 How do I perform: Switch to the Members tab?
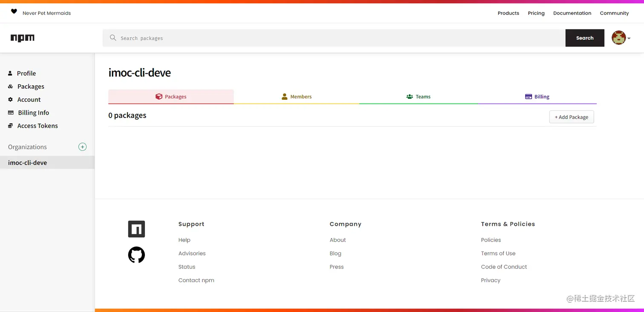tap(296, 97)
